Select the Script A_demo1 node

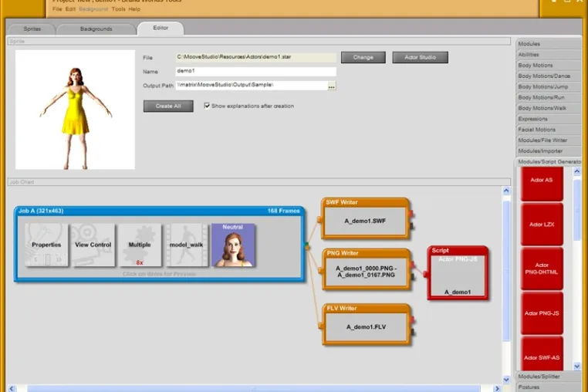click(458, 272)
